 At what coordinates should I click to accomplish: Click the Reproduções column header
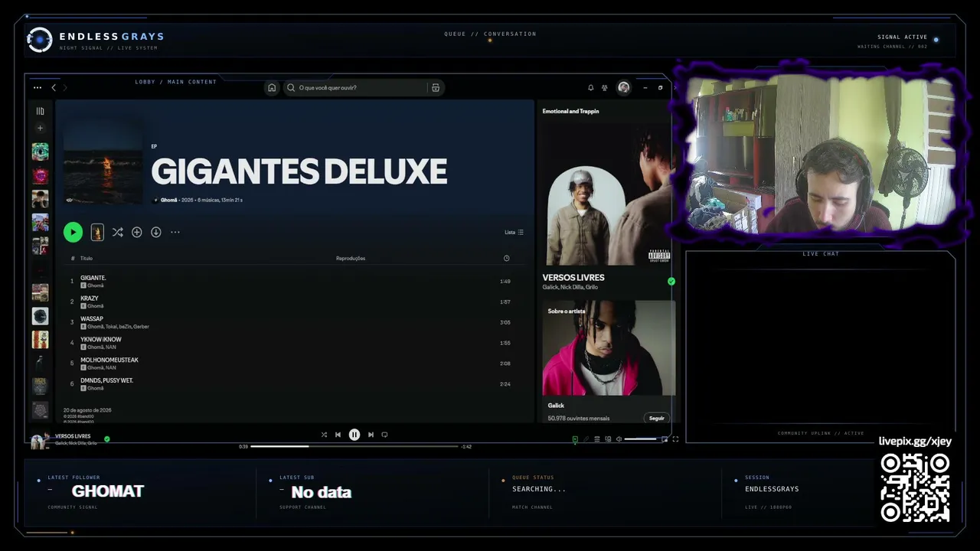point(351,259)
